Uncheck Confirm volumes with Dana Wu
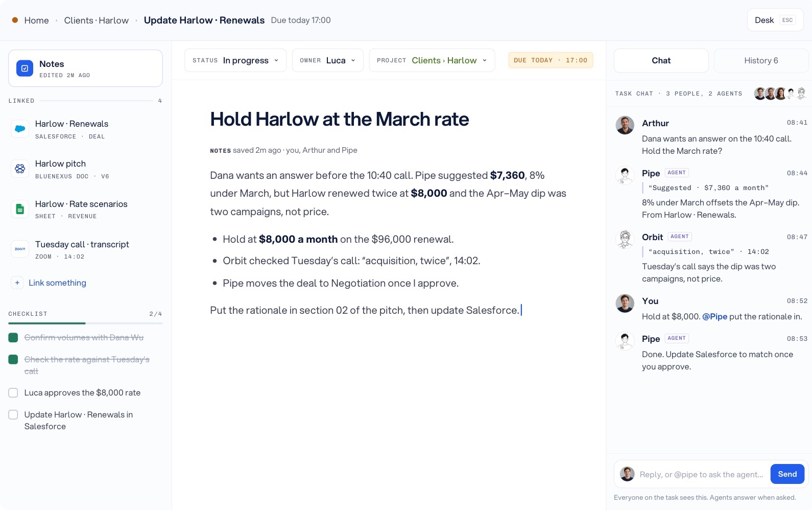 tap(13, 338)
